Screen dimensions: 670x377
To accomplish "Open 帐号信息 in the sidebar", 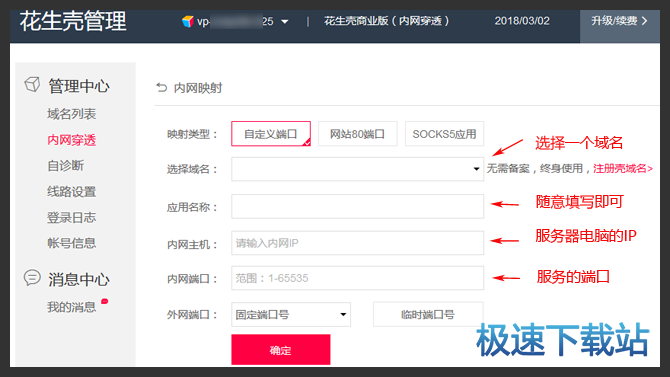I will click(71, 243).
